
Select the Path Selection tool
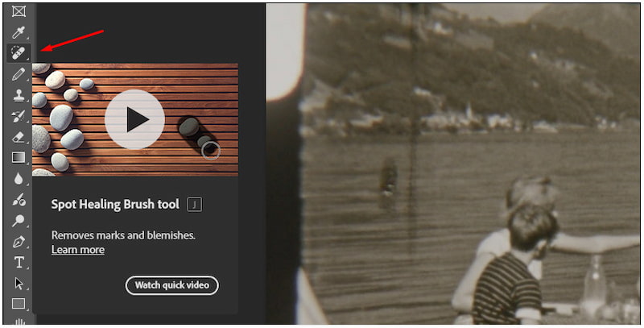(x=19, y=283)
